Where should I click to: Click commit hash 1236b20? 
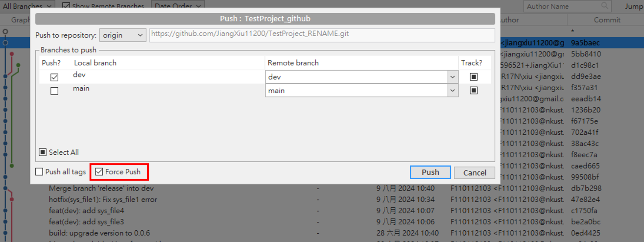point(585,110)
